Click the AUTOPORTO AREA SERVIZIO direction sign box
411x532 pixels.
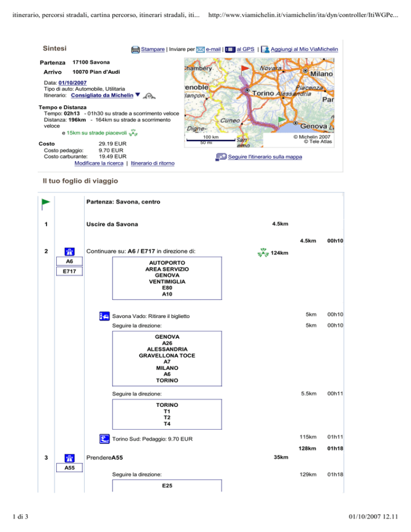tap(167, 278)
